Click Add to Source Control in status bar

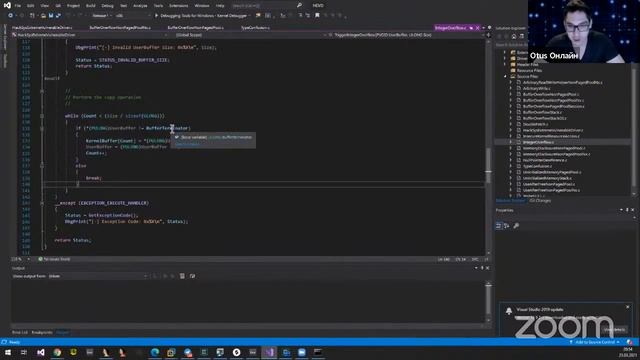coord(594,342)
